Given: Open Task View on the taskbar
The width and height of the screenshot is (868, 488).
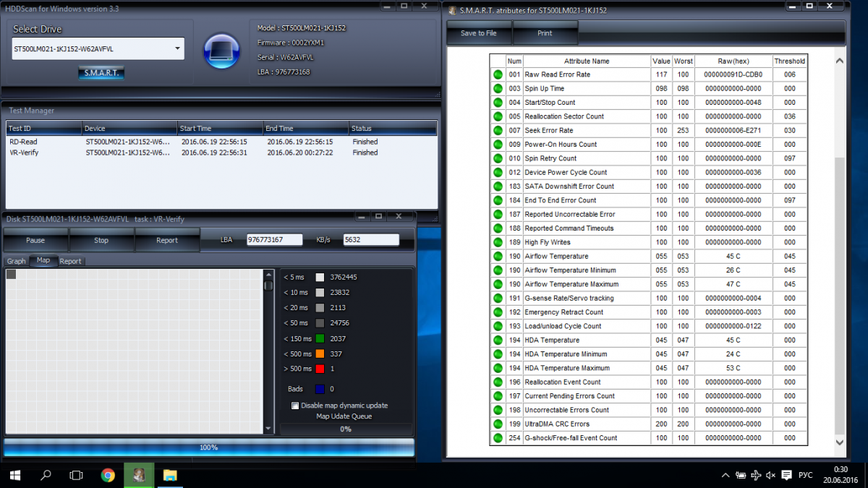Looking at the screenshot, I should (76, 475).
